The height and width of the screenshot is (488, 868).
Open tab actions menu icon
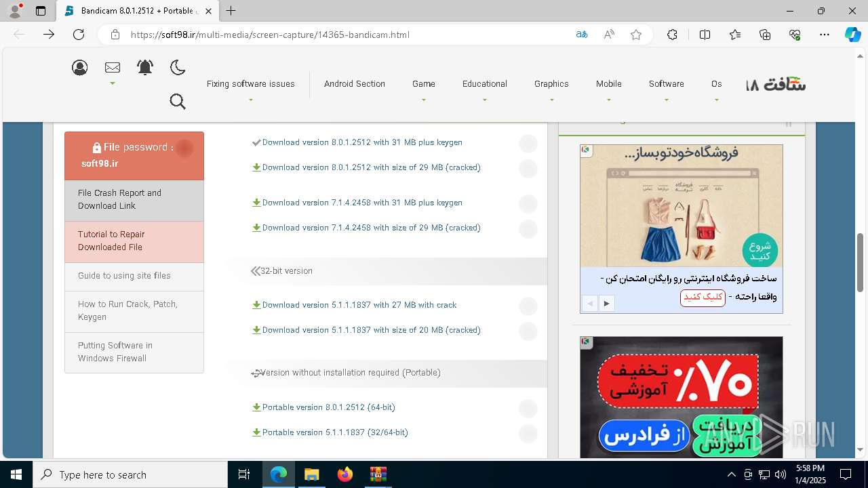41,11
